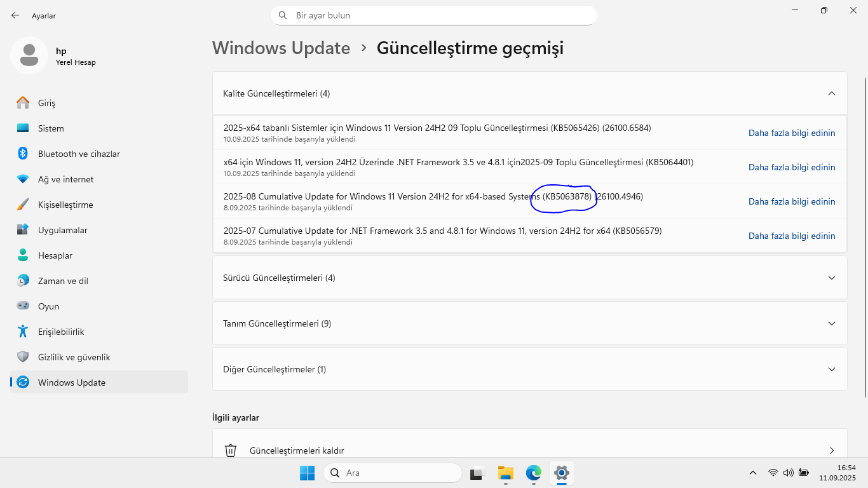868x488 pixels.
Task: Open Erişilebilirlik settings
Action: [x=99, y=332]
